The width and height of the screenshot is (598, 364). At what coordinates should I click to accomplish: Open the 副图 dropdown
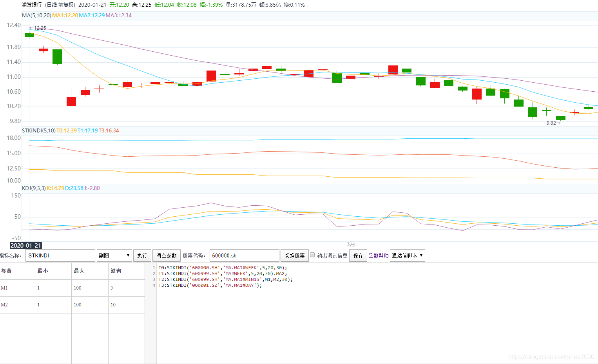point(114,255)
